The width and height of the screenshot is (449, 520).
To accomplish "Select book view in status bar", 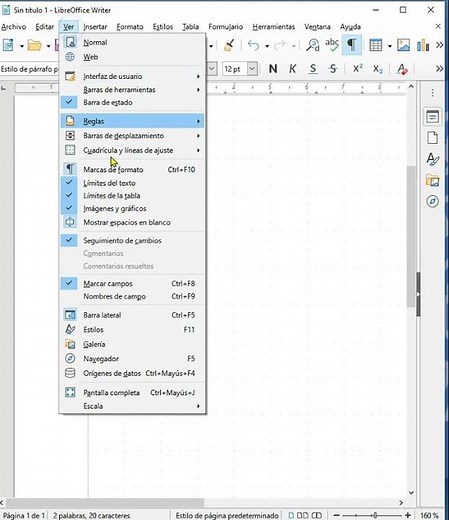I will [316, 515].
